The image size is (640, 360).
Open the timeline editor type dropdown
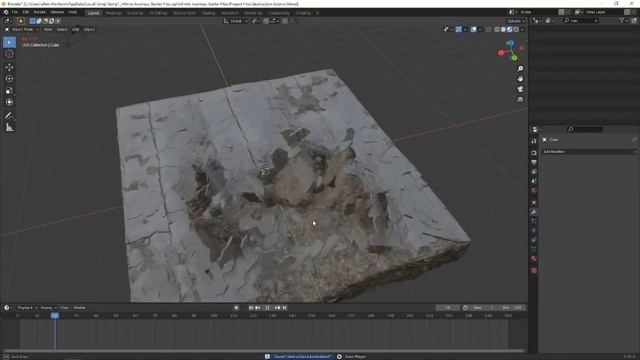[8, 308]
